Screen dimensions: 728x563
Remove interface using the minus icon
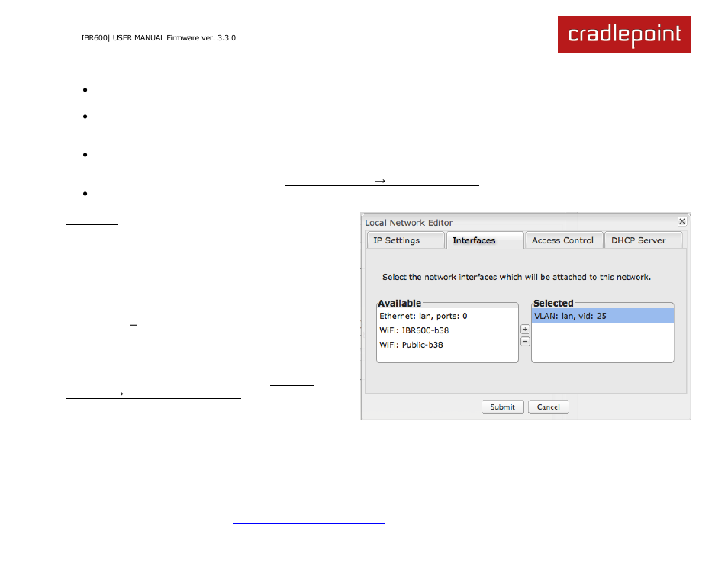pos(525,342)
